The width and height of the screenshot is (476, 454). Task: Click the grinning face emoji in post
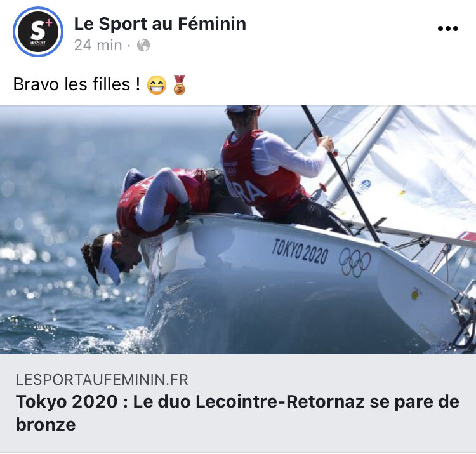157,85
